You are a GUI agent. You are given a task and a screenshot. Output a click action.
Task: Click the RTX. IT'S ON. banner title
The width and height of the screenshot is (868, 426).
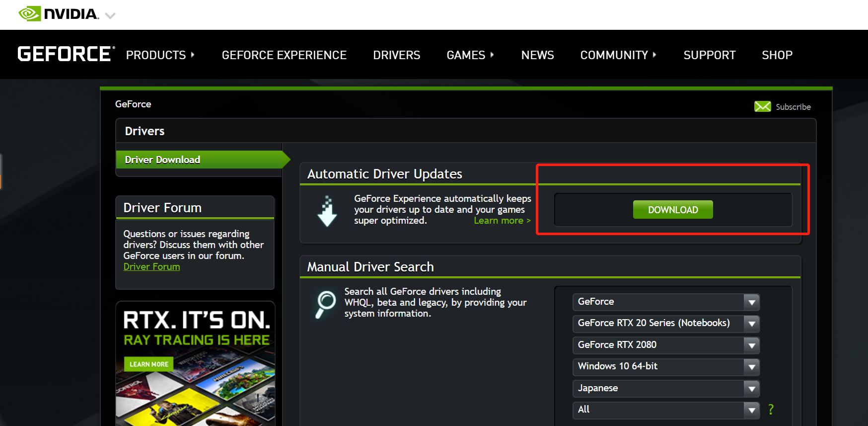pyautogui.click(x=197, y=320)
